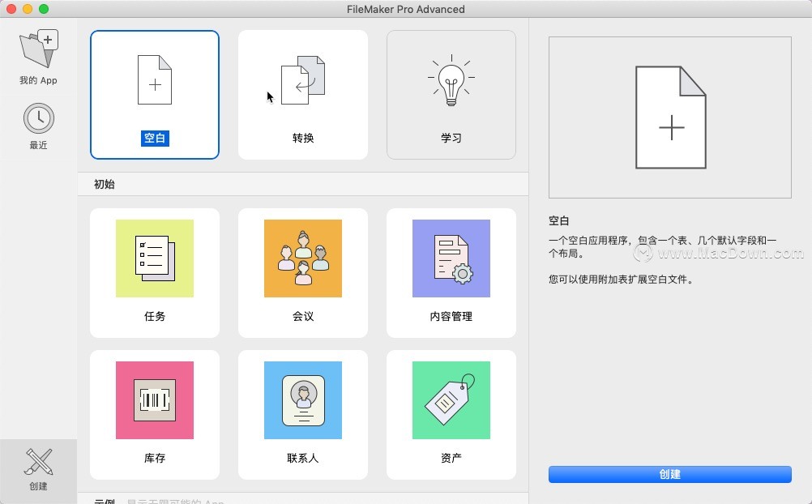Screen dimensions: 812x504
Task: Select the 联系人 contacts template
Action: (303, 415)
